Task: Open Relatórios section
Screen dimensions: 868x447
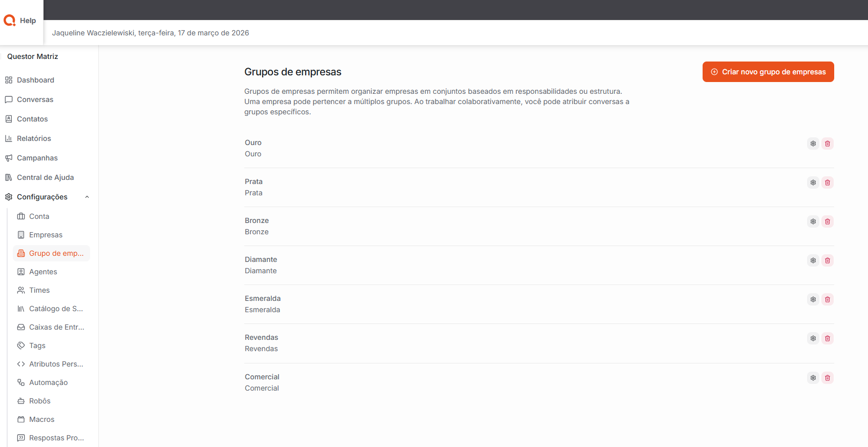Action: (34, 138)
